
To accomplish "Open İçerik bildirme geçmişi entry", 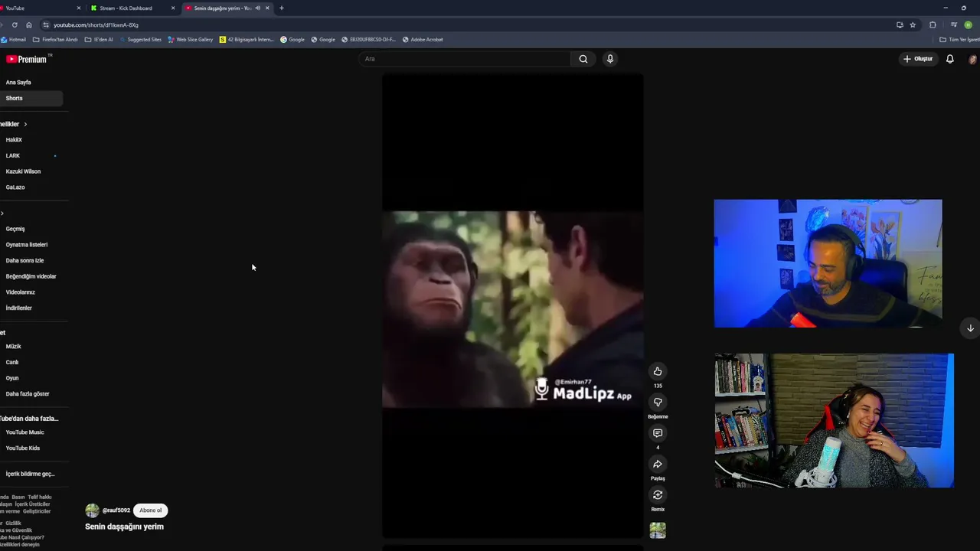I will point(31,474).
